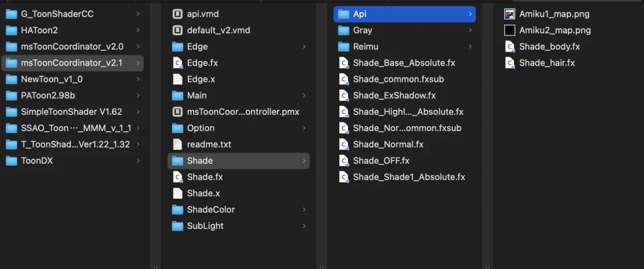Expand the Gray folder chevron
The image size is (644, 269).
470,31
